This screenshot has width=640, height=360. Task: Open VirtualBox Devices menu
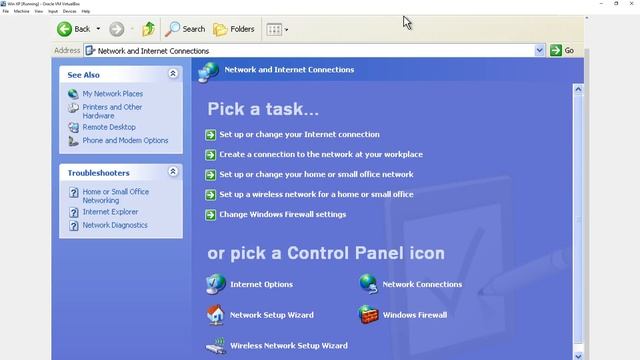[69, 11]
